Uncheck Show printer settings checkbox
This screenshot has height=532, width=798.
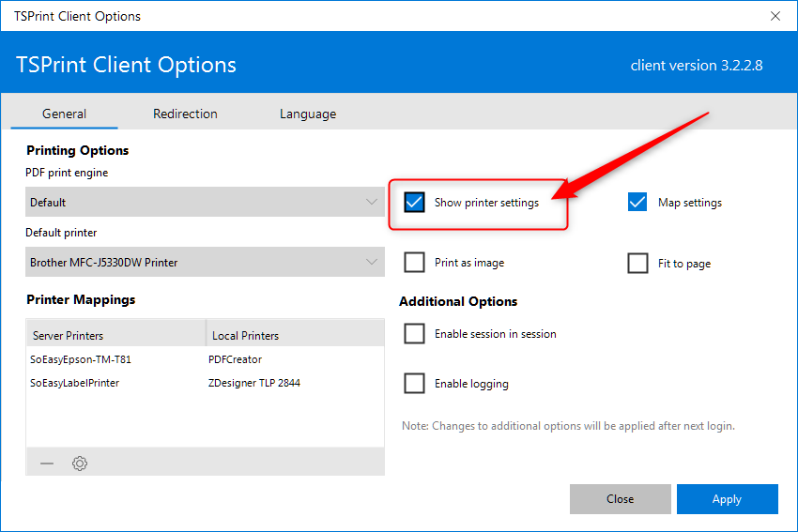(414, 202)
